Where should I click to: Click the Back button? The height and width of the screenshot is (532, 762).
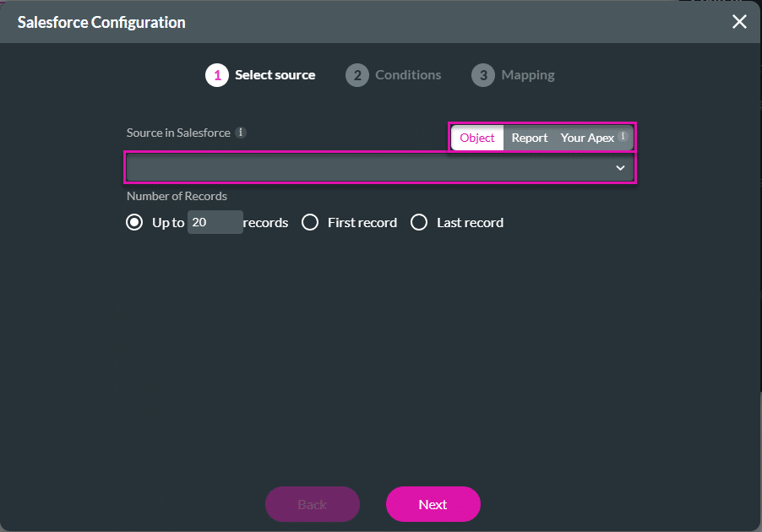coord(312,503)
